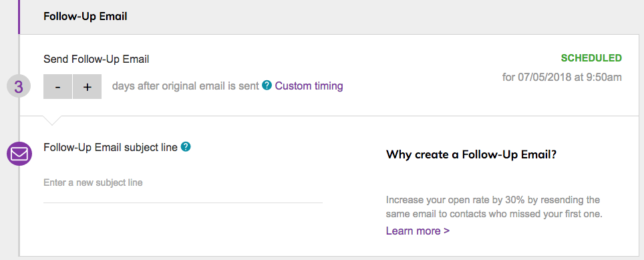
Task: Click the scheduled date 07/05/2018 at 9:50am
Action: click(562, 77)
